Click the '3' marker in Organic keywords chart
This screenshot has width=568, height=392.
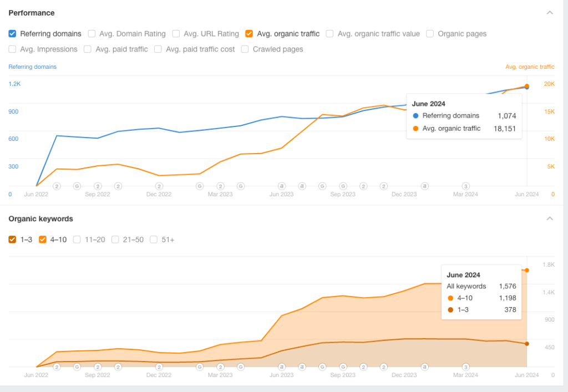point(466,366)
